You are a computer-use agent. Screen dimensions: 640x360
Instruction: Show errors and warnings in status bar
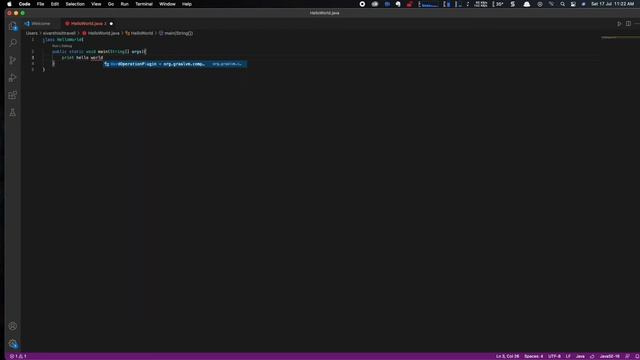click(x=18, y=356)
